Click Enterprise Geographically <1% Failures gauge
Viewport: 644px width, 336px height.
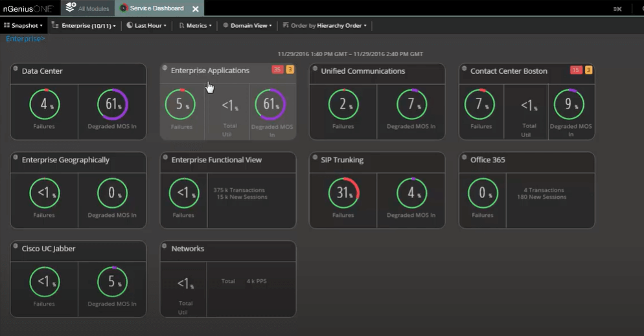point(44,193)
